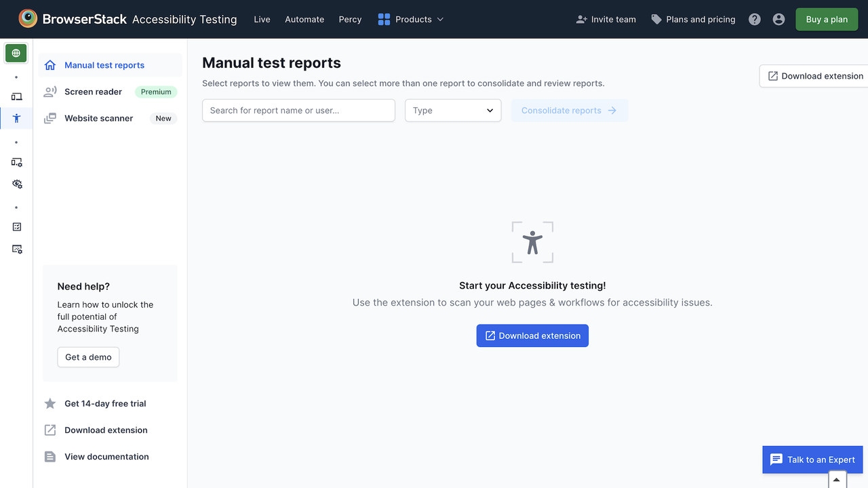Image resolution: width=868 pixels, height=488 pixels.
Task: Open the Website scanner section
Action: [99, 118]
